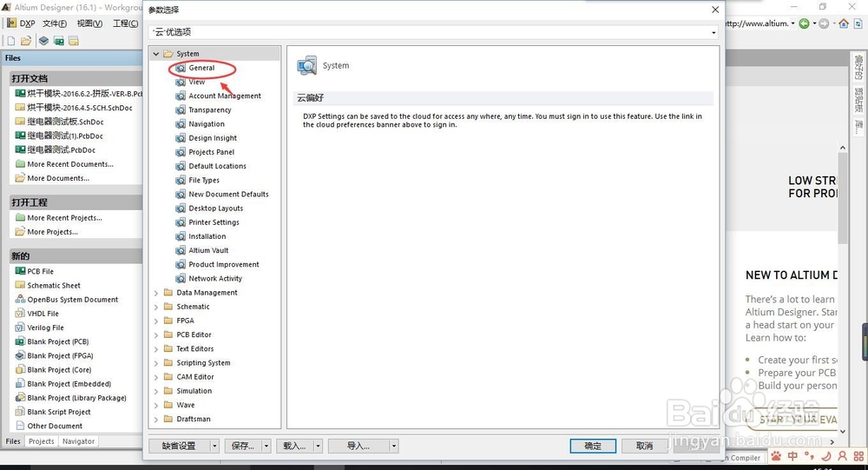
Task: Open Desktop Layouts settings
Action: coord(215,209)
